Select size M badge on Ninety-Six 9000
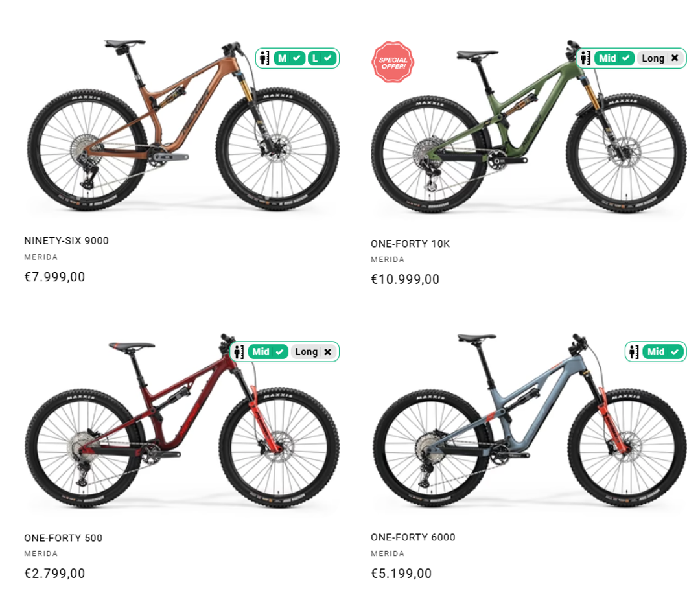The width and height of the screenshot is (700, 604). pos(289,58)
